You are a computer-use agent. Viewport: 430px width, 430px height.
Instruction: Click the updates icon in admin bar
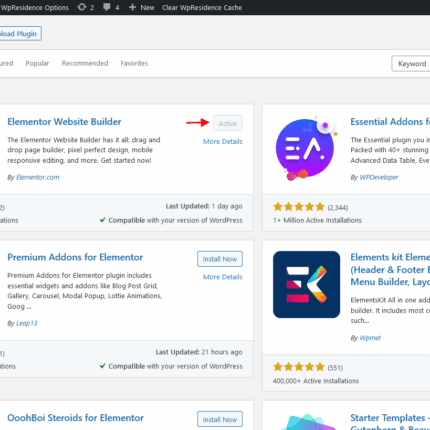coord(82,7)
